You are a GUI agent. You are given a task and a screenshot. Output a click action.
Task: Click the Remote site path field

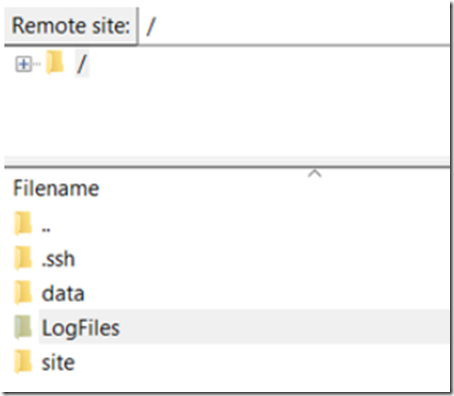coord(294,26)
